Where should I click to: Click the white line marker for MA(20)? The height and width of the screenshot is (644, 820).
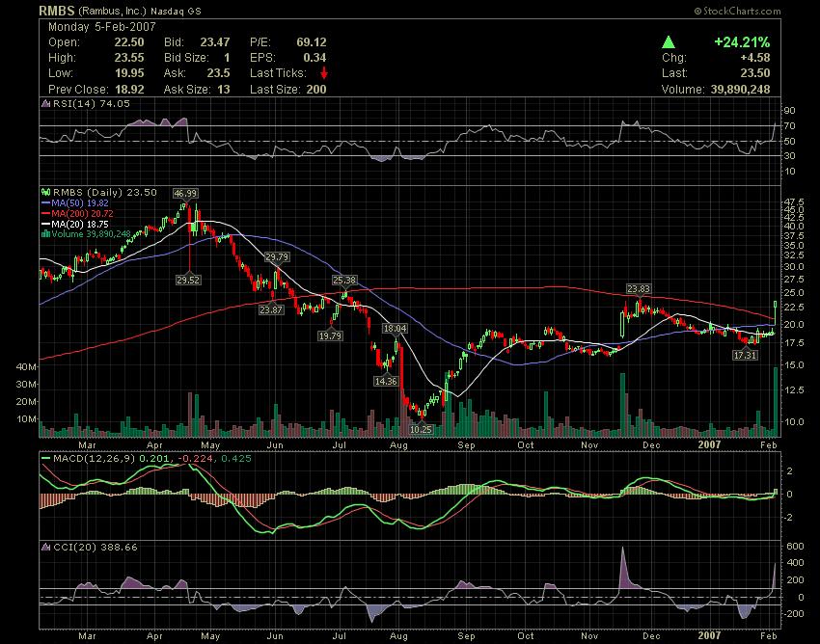tap(45, 225)
